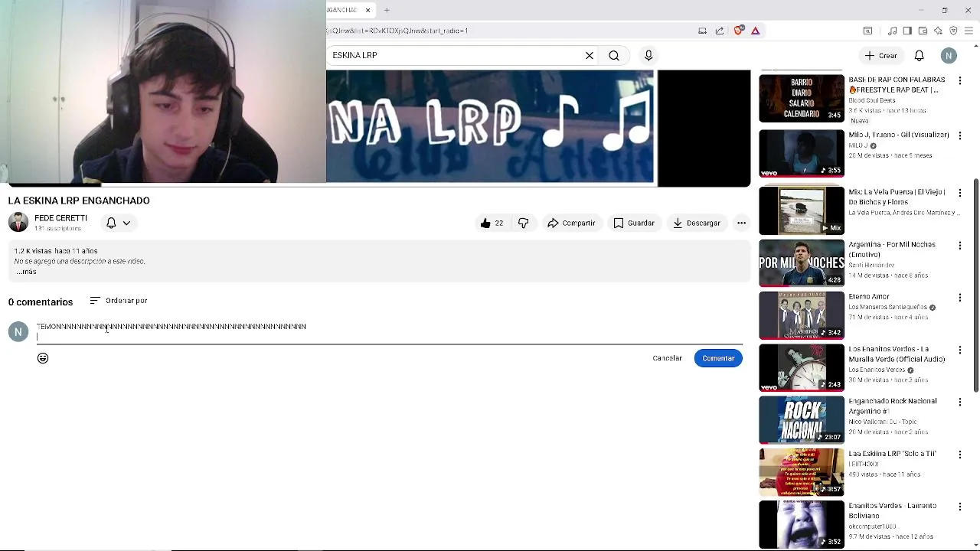980x551 pixels.
Task: Open Leo AI sparkle icon
Action: [x=938, y=31]
